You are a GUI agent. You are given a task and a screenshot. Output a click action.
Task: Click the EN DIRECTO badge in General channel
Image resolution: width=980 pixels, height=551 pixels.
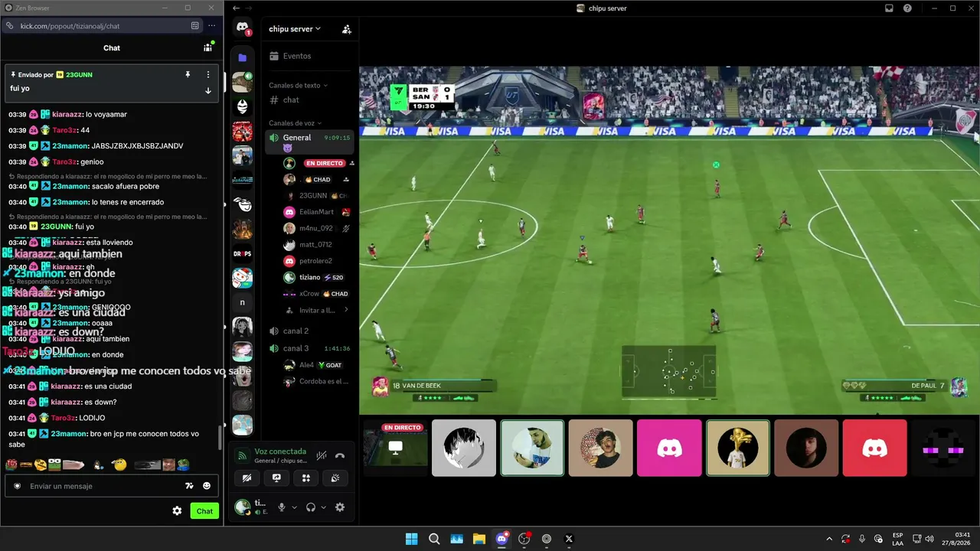(325, 163)
